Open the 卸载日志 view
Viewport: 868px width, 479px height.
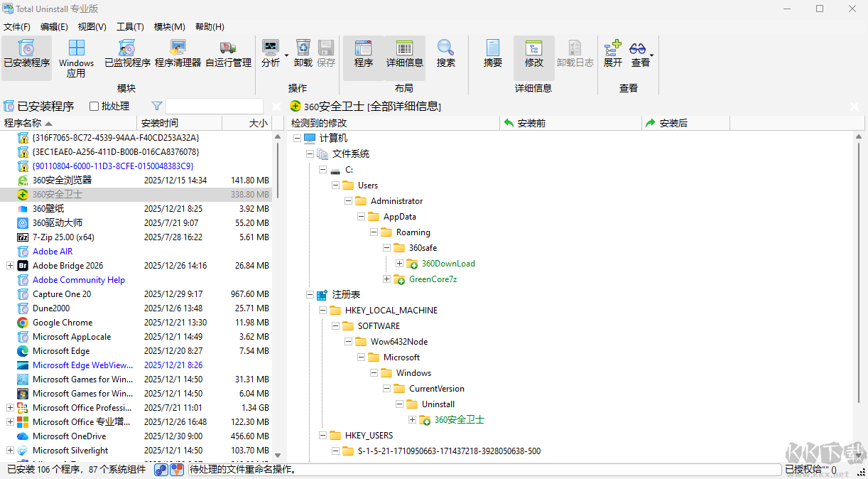[x=575, y=54]
